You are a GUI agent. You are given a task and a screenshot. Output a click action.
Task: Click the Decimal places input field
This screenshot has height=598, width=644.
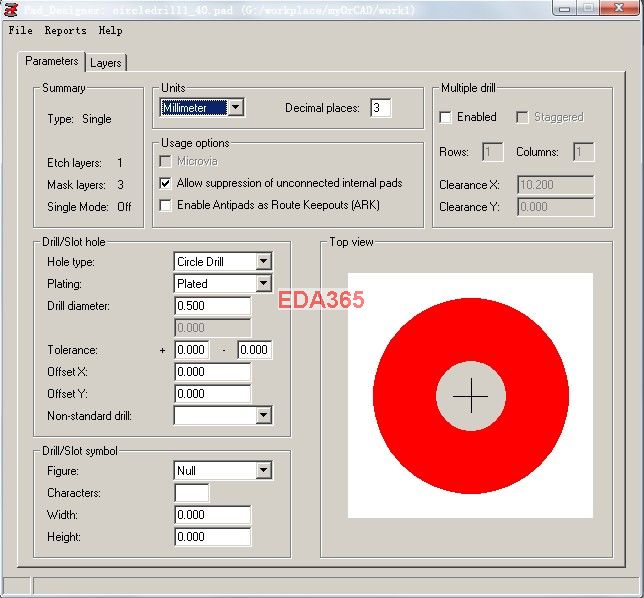point(380,108)
